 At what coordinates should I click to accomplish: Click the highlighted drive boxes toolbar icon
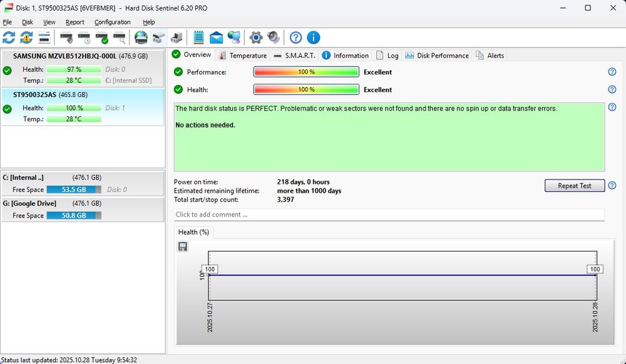[158, 38]
